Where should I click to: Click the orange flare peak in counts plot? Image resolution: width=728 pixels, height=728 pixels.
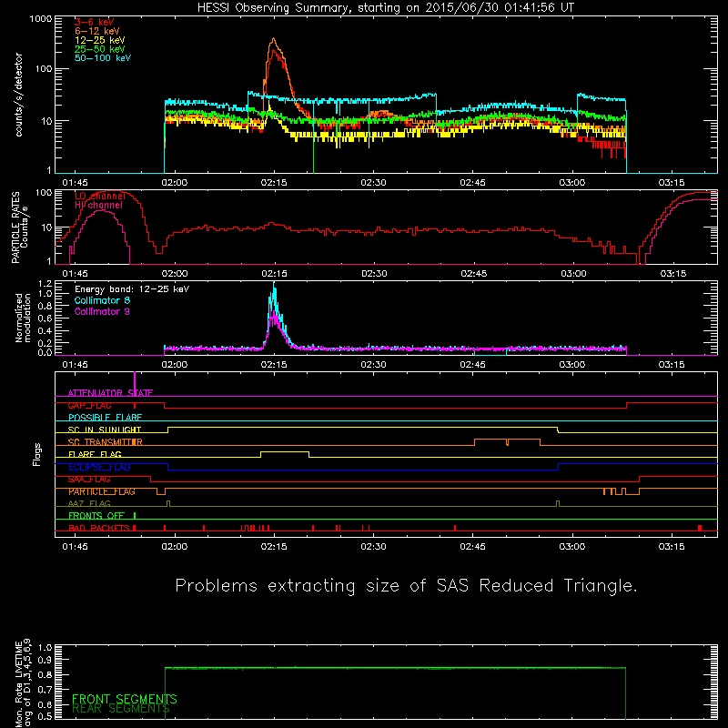(274, 39)
